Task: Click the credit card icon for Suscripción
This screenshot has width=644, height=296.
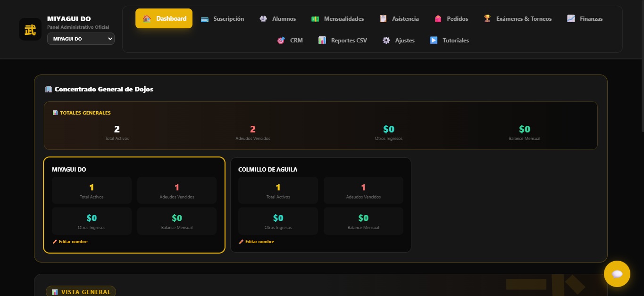Action: pyautogui.click(x=205, y=19)
